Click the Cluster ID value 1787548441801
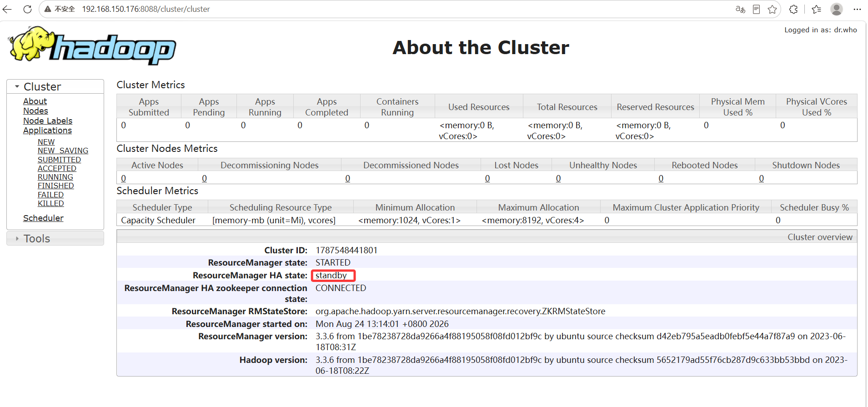This screenshot has width=868, height=407. (x=346, y=250)
